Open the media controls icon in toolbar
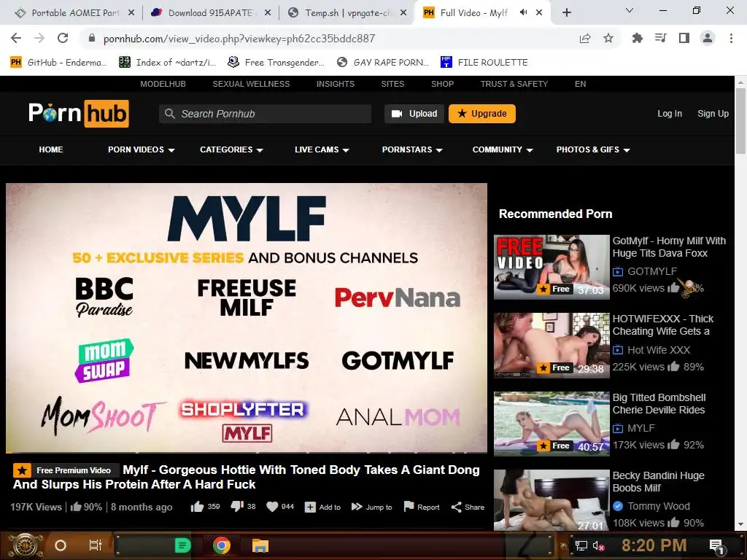The height and width of the screenshot is (560, 747). (660, 38)
